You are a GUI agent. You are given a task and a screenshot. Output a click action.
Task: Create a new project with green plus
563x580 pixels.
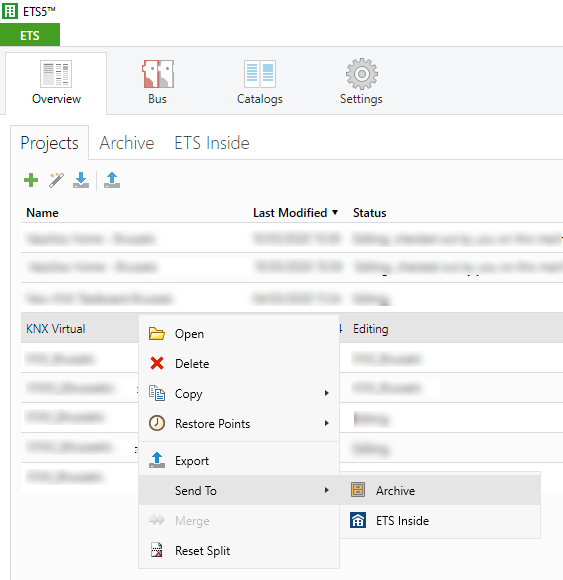pos(31,181)
